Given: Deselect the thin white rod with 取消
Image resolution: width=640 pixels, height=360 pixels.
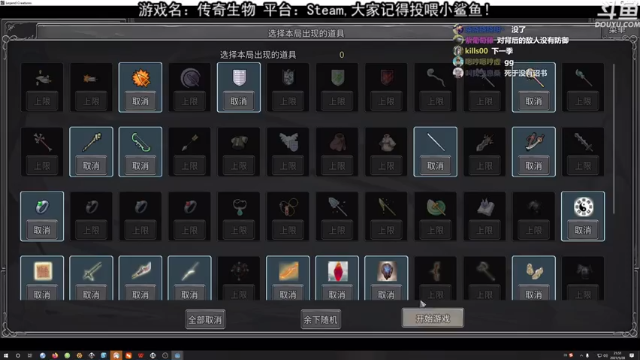Looking at the screenshot, I should (436, 166).
